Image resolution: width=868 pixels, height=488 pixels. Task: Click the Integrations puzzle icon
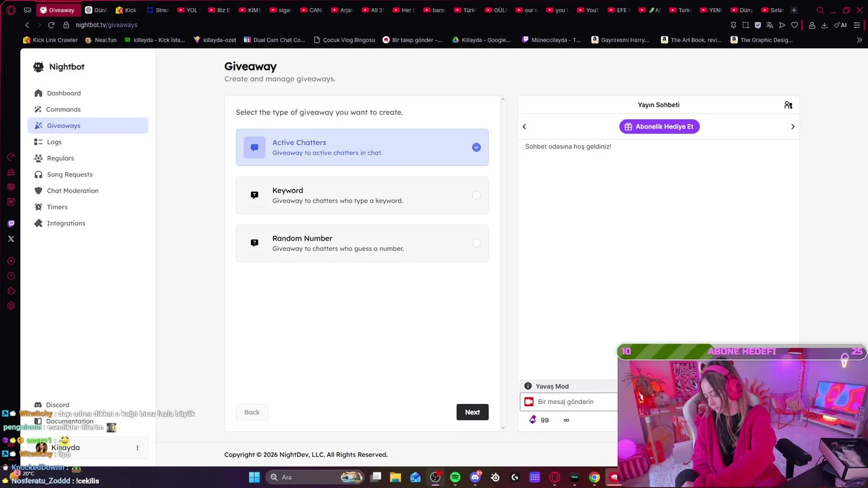(x=38, y=223)
